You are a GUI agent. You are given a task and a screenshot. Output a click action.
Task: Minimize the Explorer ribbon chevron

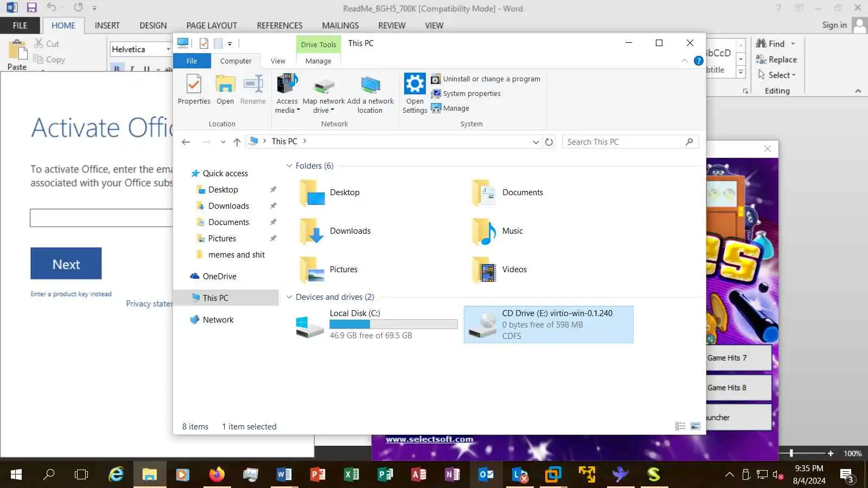coord(685,61)
